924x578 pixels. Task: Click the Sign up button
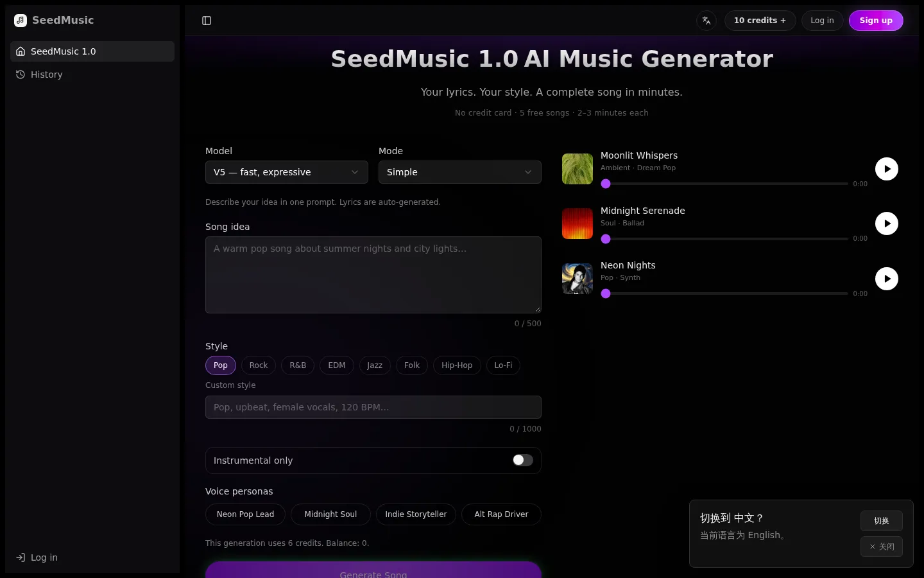876,21
